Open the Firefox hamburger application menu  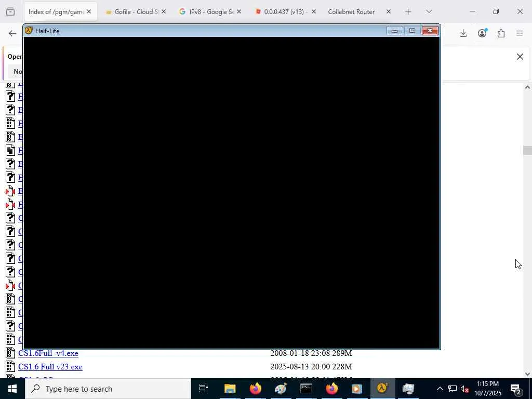pyautogui.click(x=520, y=33)
